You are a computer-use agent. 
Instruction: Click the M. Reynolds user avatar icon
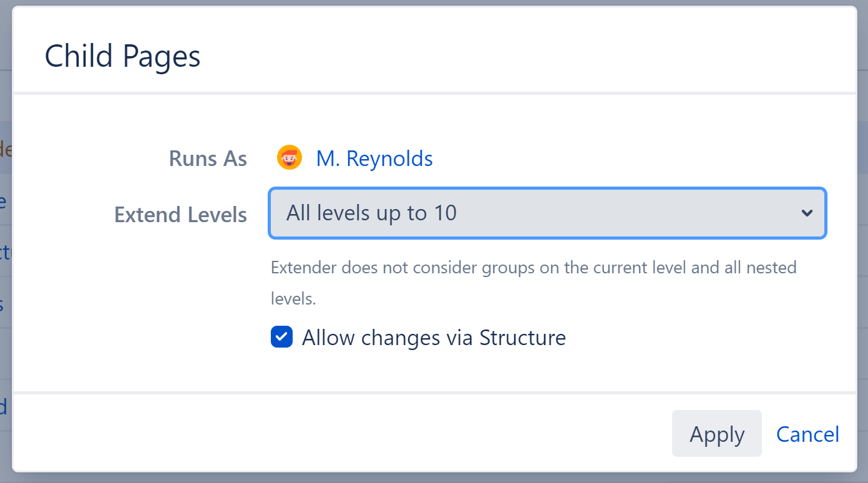(290, 157)
